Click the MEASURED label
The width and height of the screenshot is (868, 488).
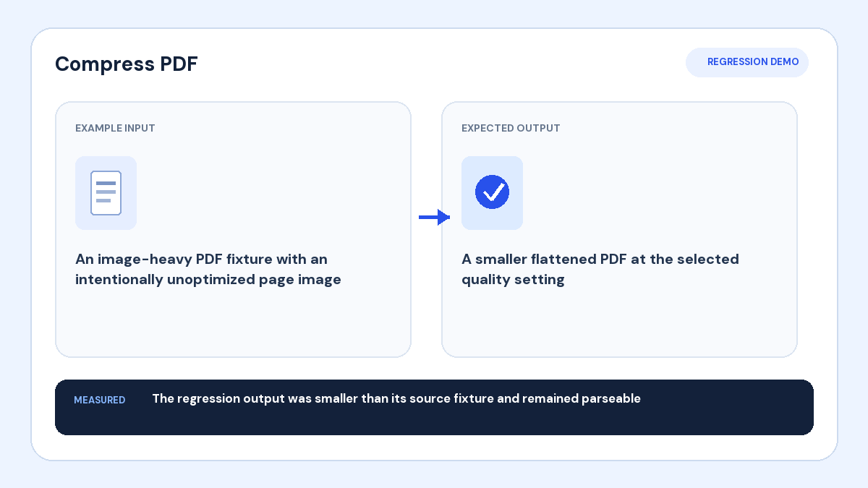(x=99, y=400)
